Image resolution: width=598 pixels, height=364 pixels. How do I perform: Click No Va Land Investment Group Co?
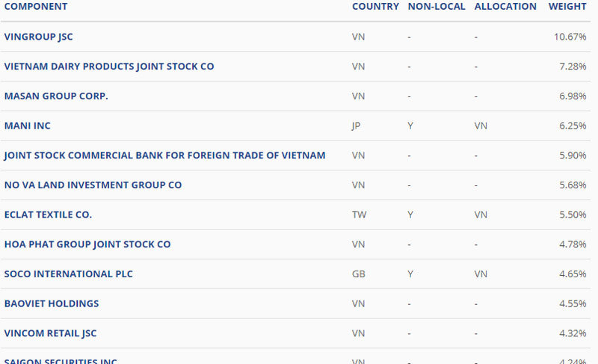point(93,185)
